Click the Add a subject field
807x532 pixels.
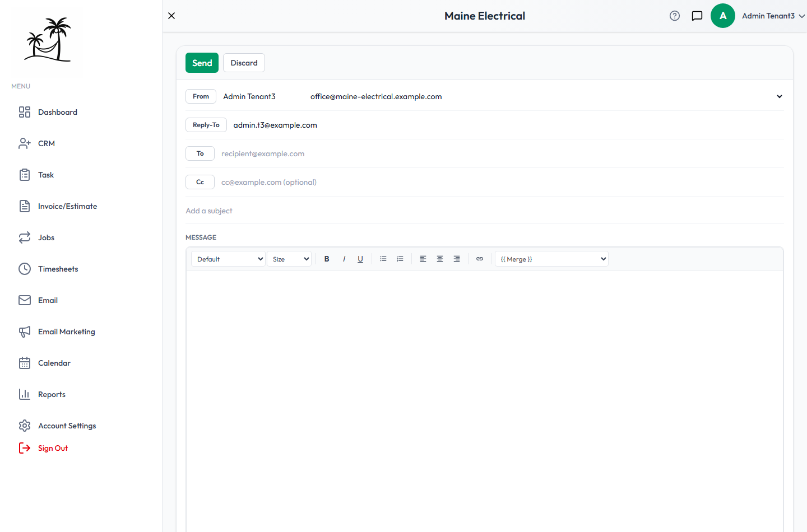pos(485,211)
